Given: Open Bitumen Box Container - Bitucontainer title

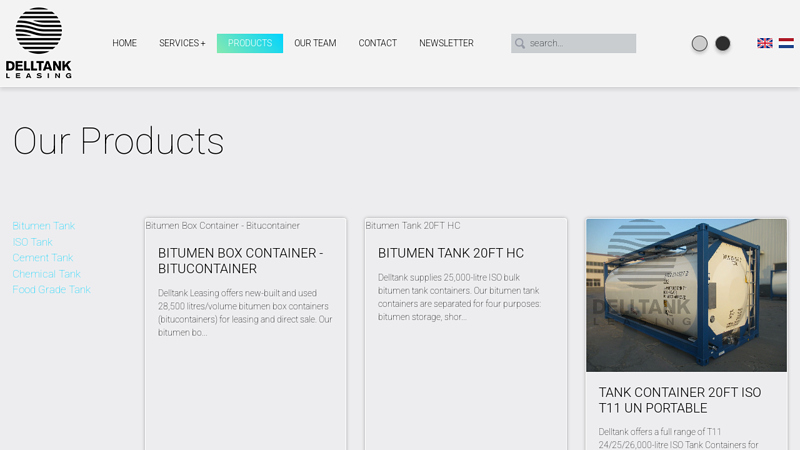Looking at the screenshot, I should [x=240, y=261].
